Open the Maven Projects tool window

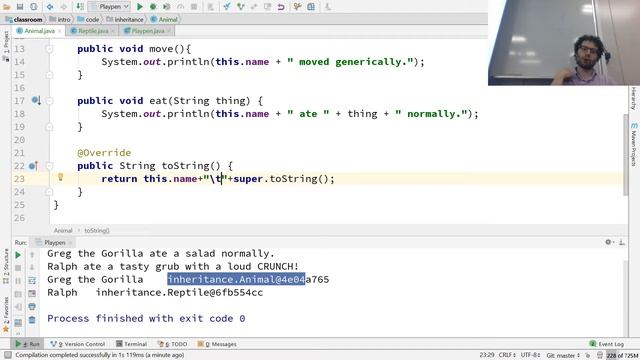pyautogui.click(x=633, y=144)
